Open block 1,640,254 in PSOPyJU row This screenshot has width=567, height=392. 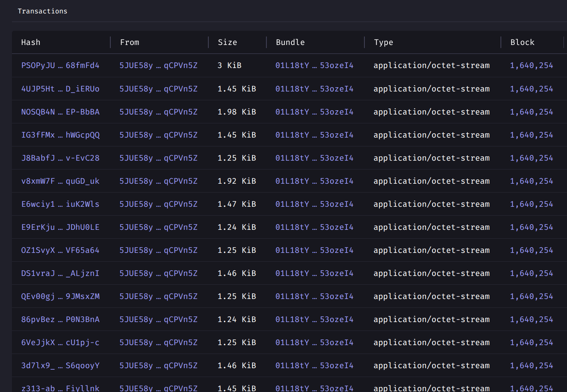point(532,65)
